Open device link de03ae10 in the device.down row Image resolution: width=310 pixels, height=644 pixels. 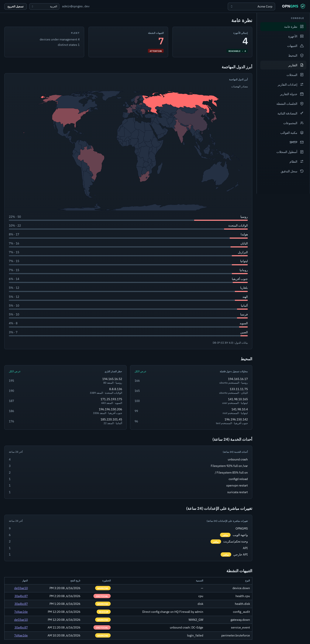click(21, 588)
